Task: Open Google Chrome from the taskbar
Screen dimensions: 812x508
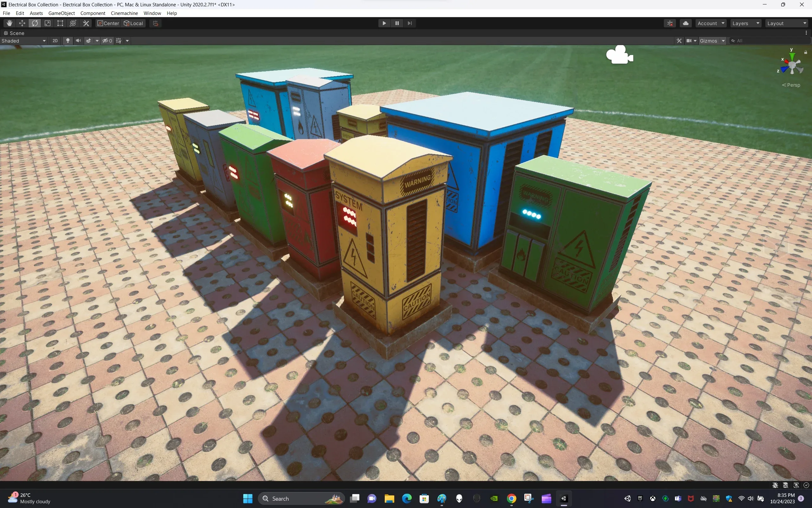Action: tap(511, 498)
